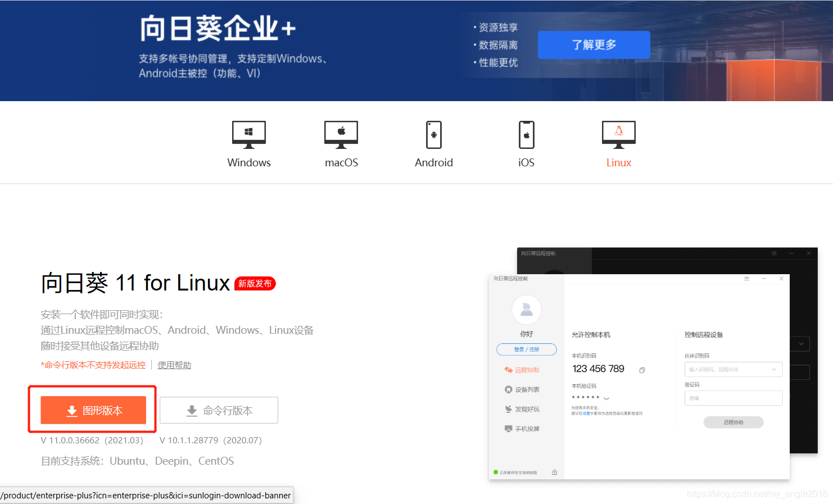Screen dimensions: 833x504
Task: Click the 命令行版本不支持发起远控 red note
Action: 93,365
